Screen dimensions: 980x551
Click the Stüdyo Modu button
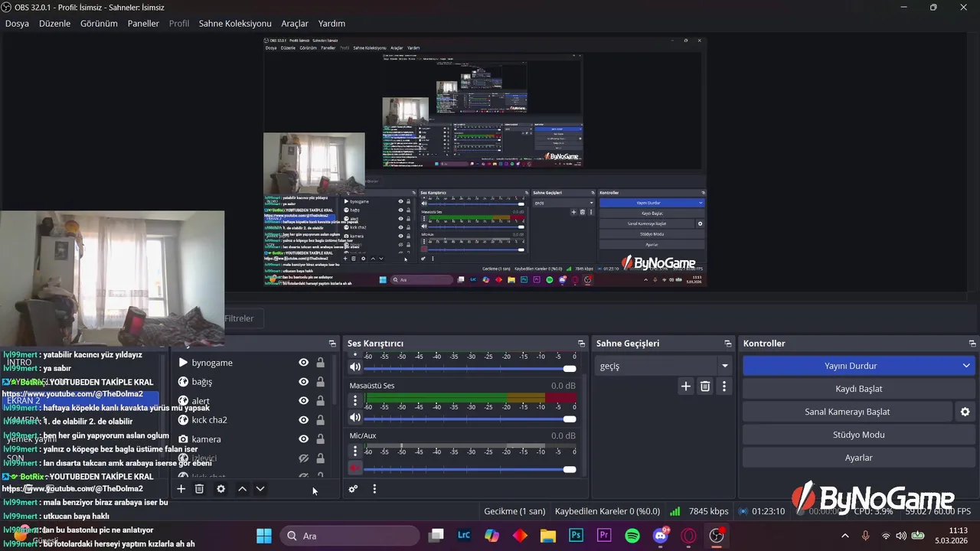(x=859, y=435)
